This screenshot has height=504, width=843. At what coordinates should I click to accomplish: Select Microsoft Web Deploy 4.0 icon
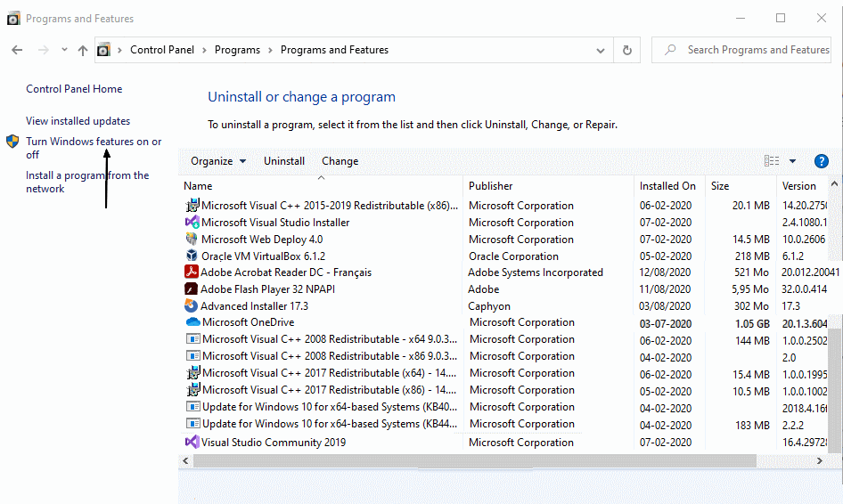(192, 239)
